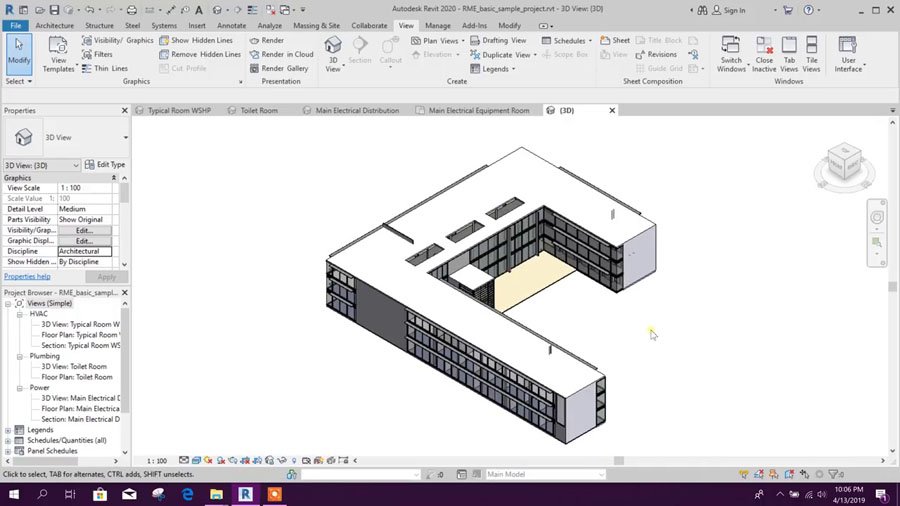Click Remove Hidden Lines
The height and width of the screenshot is (506, 900).
click(x=200, y=55)
